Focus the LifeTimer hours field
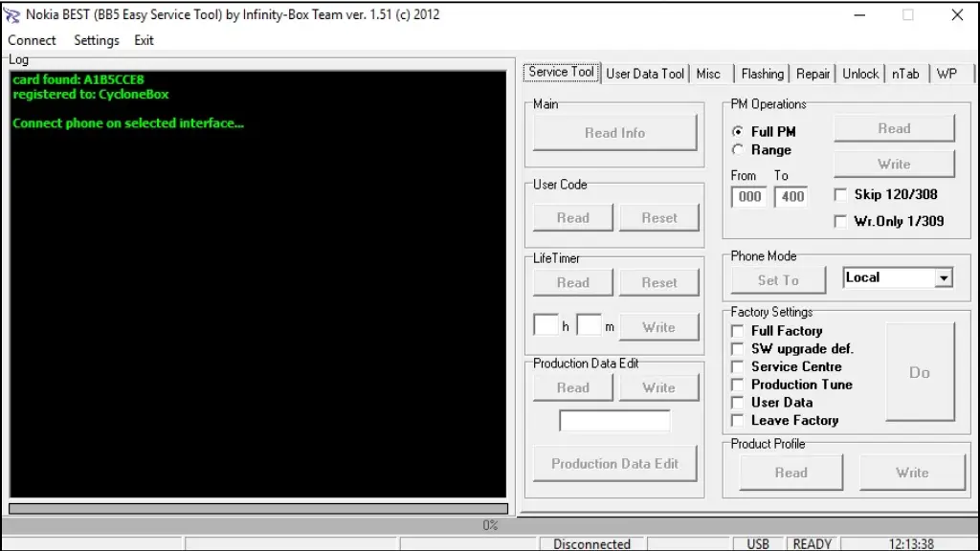980x551 pixels. [x=546, y=325]
